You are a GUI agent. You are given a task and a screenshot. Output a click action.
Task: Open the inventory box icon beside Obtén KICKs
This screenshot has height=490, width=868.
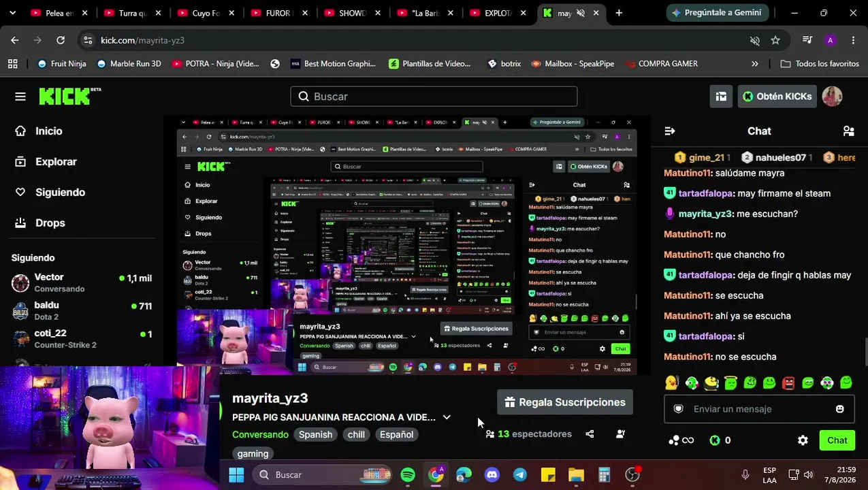point(721,97)
